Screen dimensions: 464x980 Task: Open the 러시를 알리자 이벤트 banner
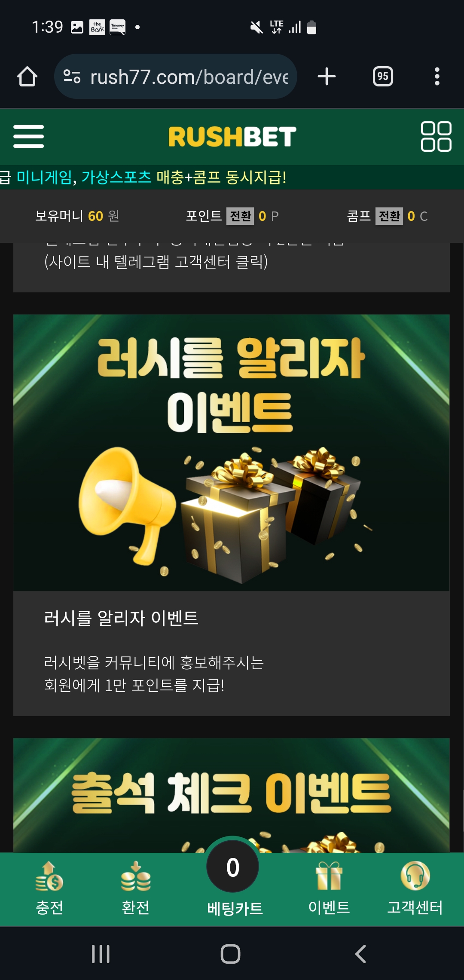(232, 452)
